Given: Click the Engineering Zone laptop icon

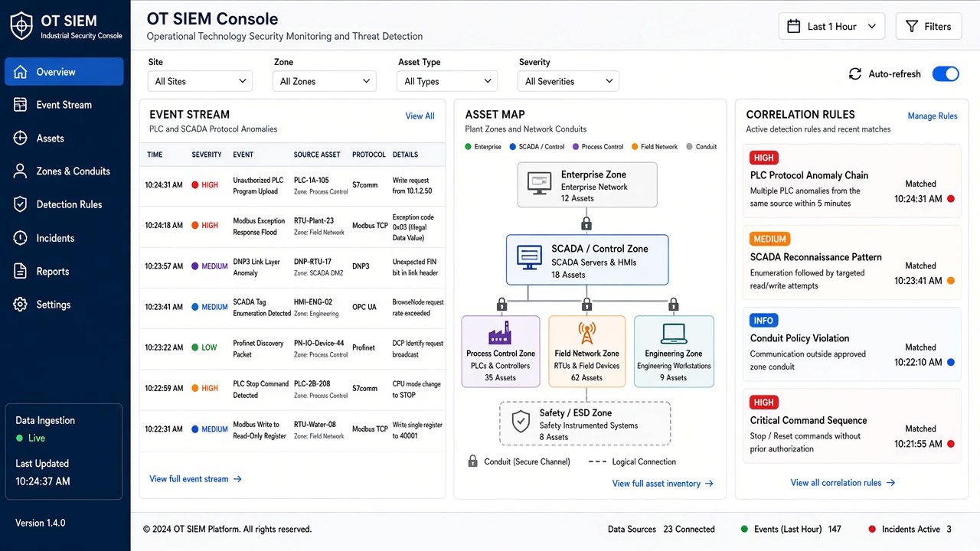Looking at the screenshot, I should point(674,334).
